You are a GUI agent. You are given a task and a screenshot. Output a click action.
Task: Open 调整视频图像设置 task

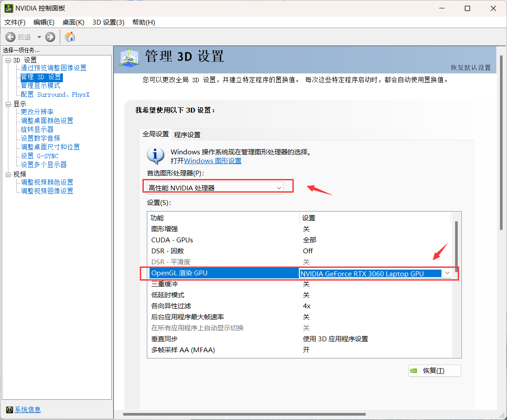(47, 191)
